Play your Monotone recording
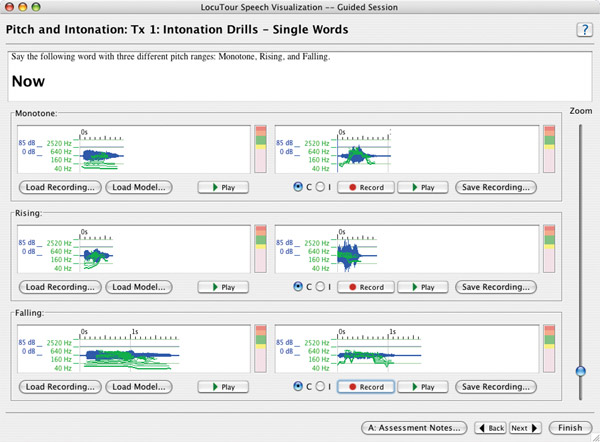This screenshot has height=442, width=600. pyautogui.click(x=423, y=187)
